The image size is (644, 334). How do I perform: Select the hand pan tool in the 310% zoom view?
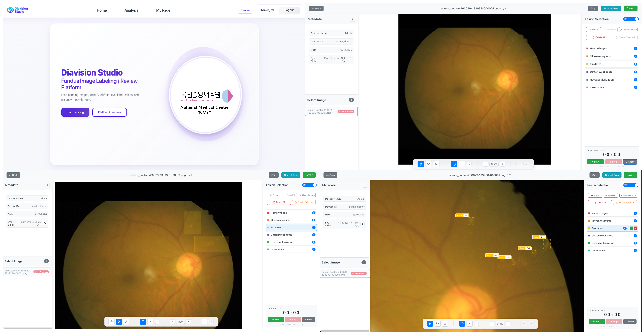(x=430, y=324)
